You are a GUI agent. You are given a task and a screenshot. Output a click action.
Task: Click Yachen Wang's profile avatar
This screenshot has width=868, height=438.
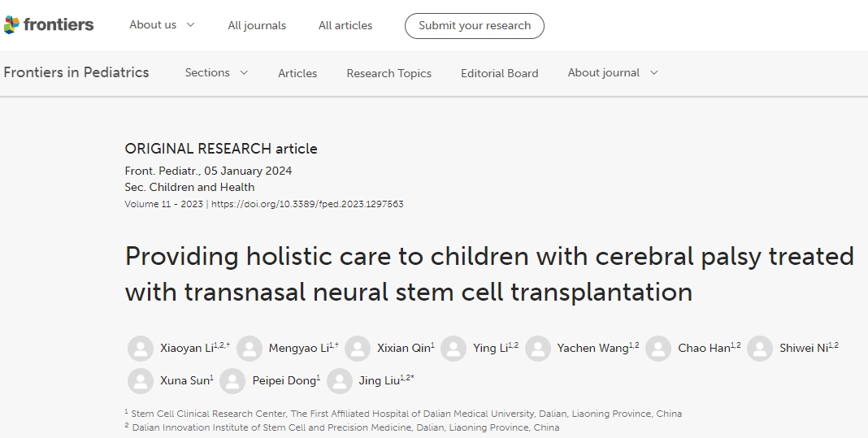click(x=538, y=349)
